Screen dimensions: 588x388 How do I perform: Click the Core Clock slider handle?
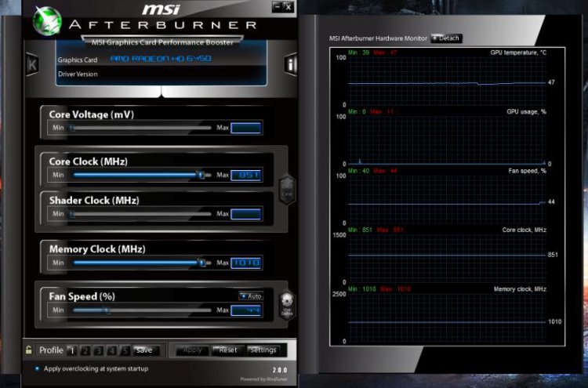[x=201, y=175]
